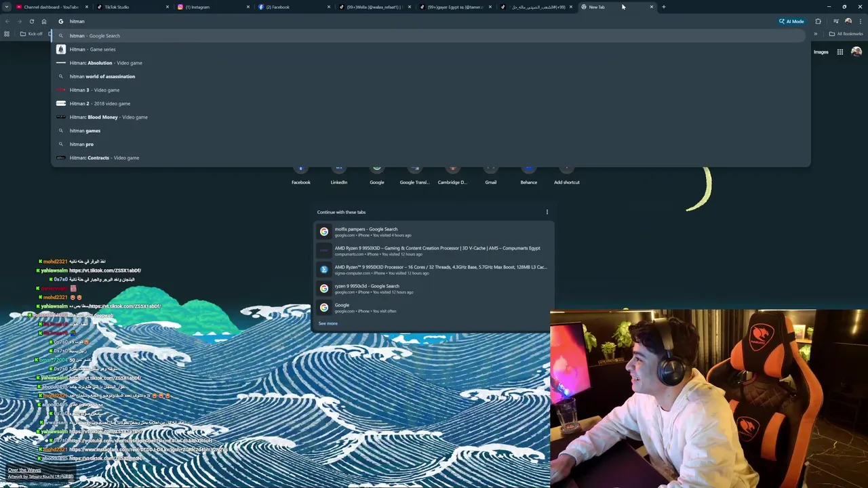868x488 pixels.
Task: Open the media controls icon in toolbar
Action: point(836,21)
